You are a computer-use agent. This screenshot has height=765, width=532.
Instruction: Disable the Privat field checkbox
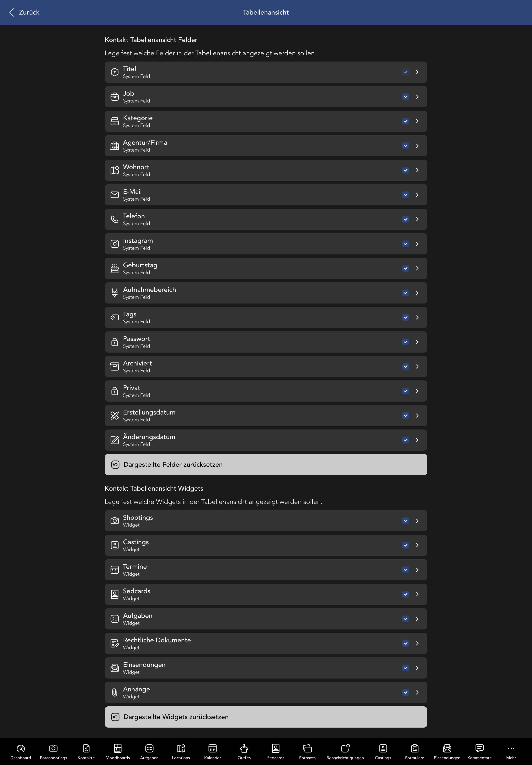[x=406, y=391]
